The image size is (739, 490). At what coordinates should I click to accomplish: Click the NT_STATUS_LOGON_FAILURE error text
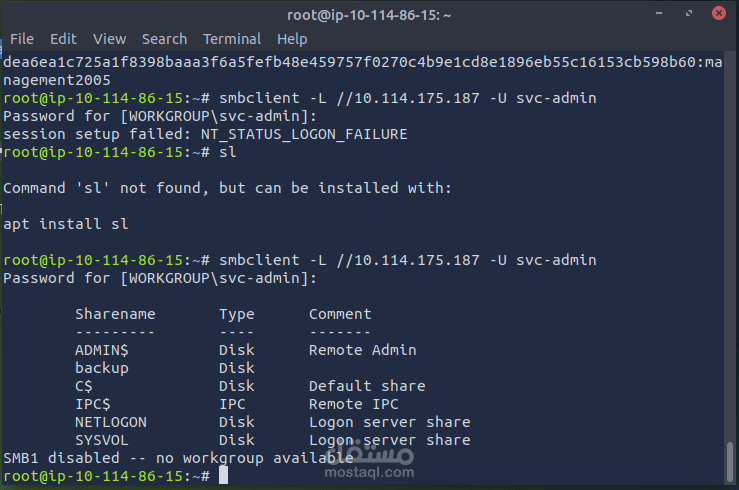coord(304,134)
